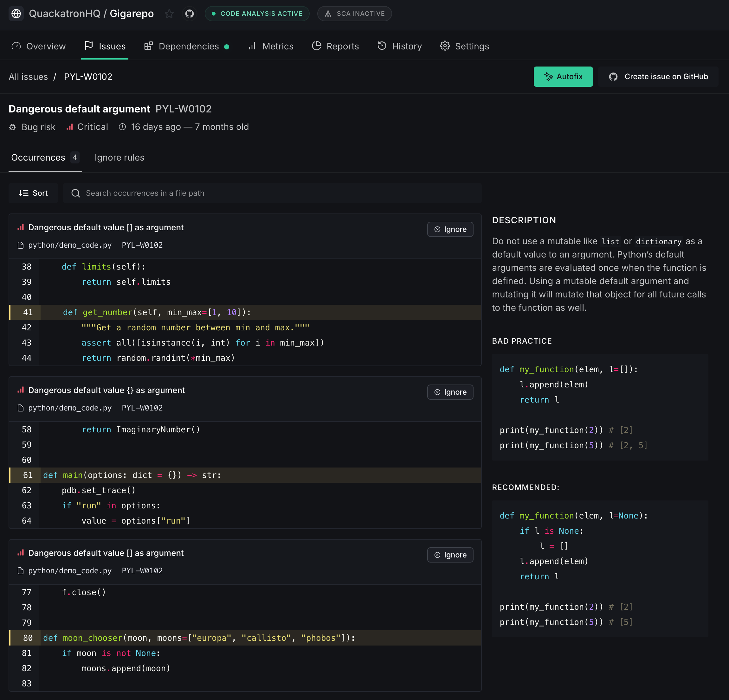Screen dimensions: 729x700
Task: Go back to All issues
Action: [28, 77]
